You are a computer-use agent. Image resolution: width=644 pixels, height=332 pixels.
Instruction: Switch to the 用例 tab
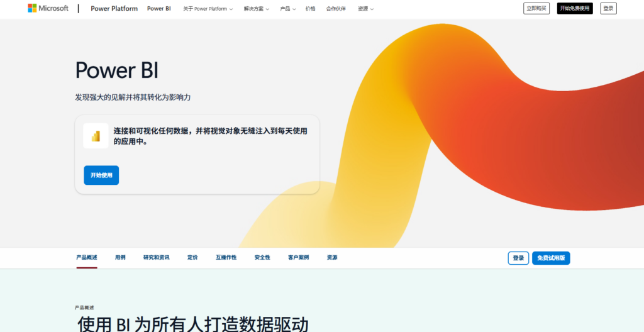120,258
